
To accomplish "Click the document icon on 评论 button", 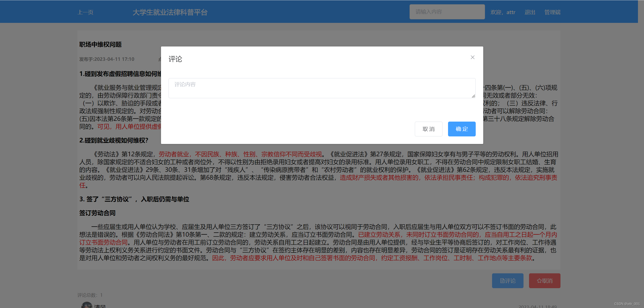I will pyautogui.click(x=502, y=281).
